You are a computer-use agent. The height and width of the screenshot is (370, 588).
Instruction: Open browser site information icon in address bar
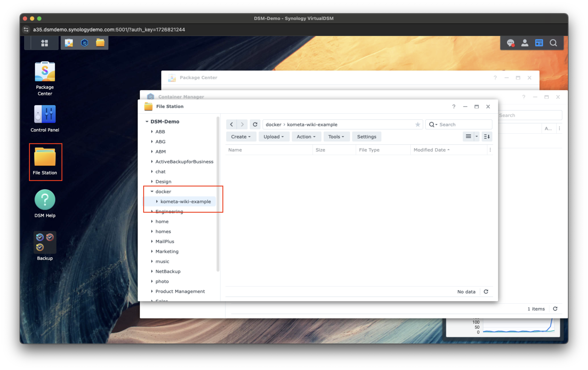26,30
